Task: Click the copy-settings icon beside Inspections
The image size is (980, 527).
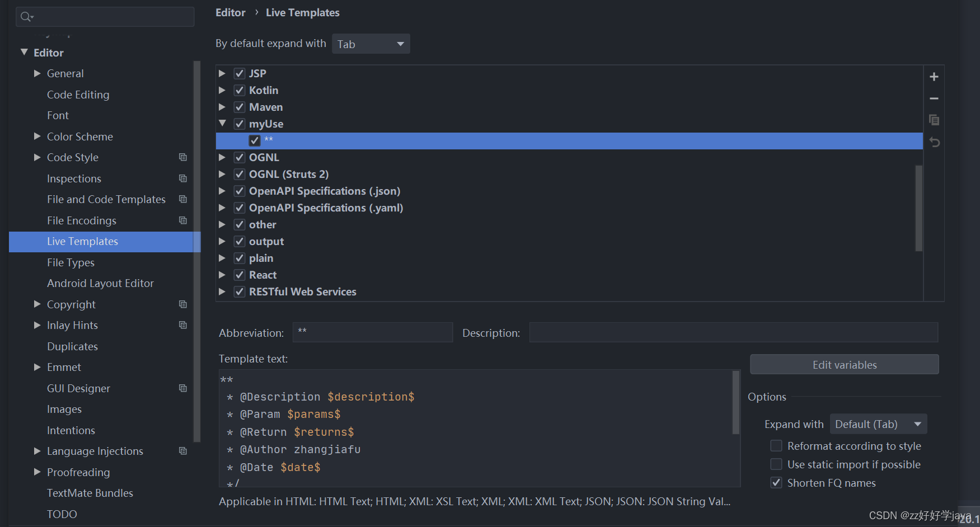Action: tap(182, 178)
